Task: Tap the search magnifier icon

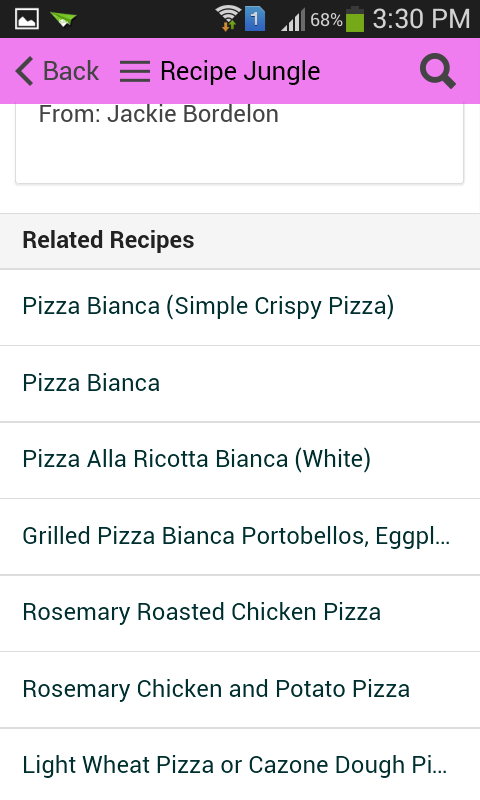Action: [438, 72]
